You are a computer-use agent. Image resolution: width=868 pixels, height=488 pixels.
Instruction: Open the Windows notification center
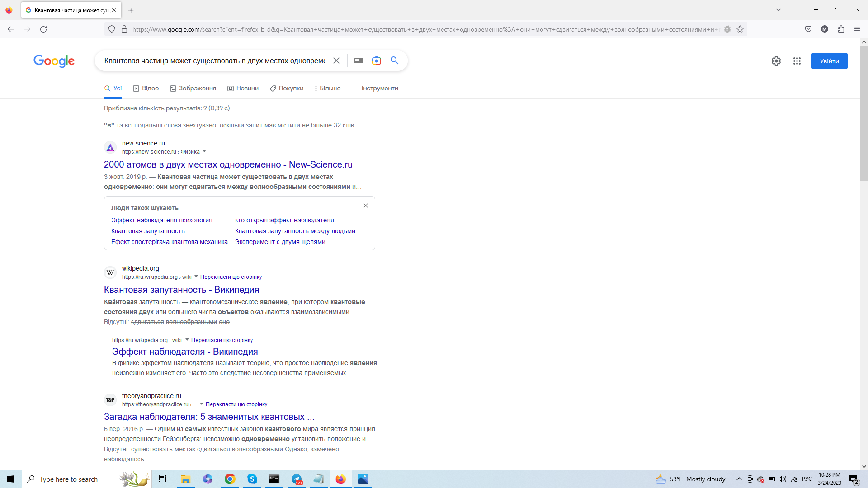(x=854, y=479)
